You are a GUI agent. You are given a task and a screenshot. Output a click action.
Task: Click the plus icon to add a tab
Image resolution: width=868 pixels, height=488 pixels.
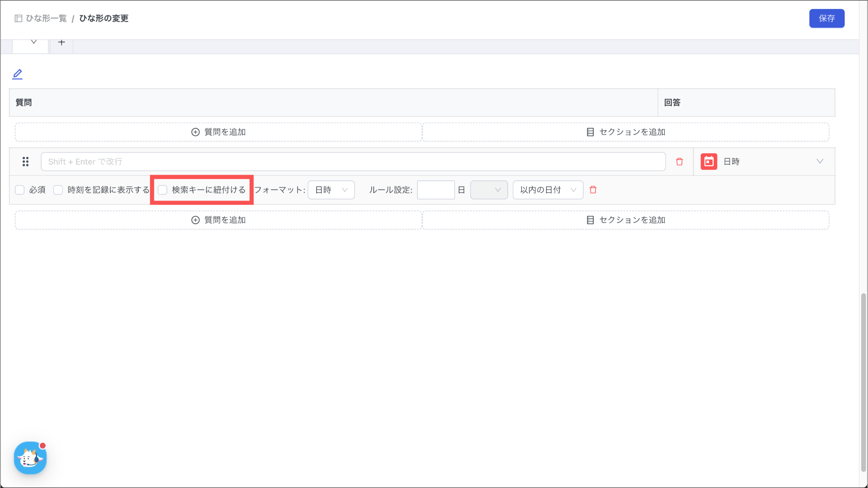tap(61, 42)
